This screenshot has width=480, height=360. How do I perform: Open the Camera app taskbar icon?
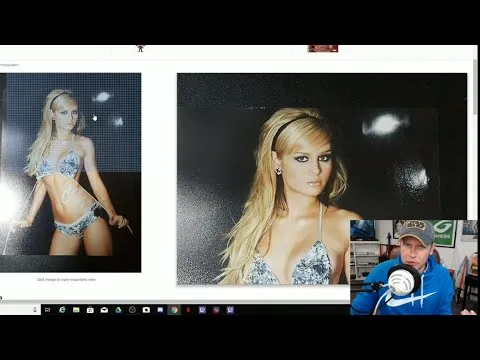coord(146,310)
